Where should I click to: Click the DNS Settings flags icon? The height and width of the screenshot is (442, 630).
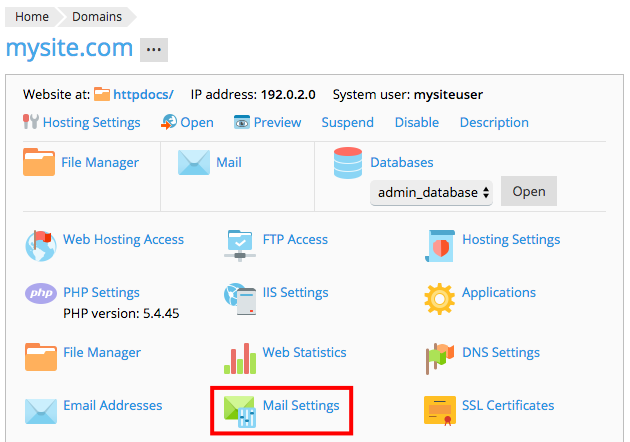440,355
